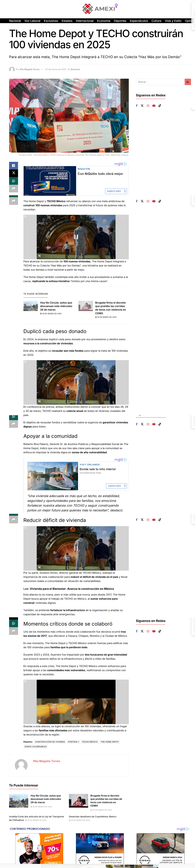195x868 pixels.
Task: Click author avatar next to the byline
Action: tap(12, 69)
